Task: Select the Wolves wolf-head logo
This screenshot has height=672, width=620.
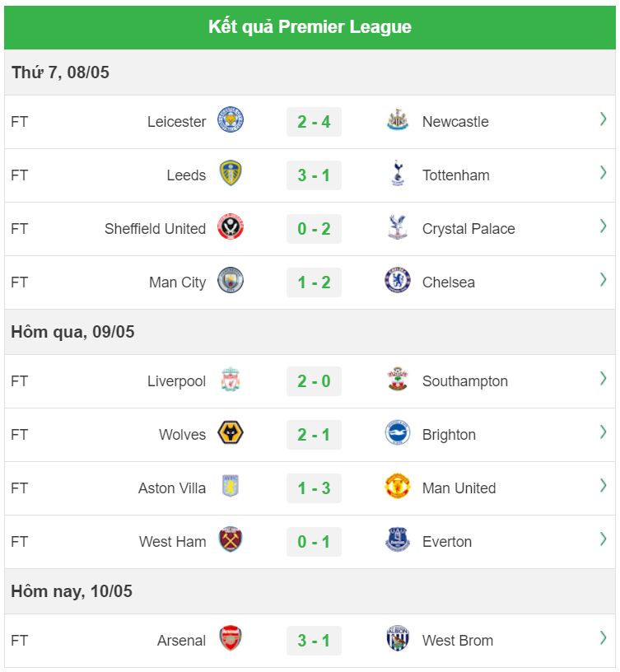Action: tap(231, 433)
